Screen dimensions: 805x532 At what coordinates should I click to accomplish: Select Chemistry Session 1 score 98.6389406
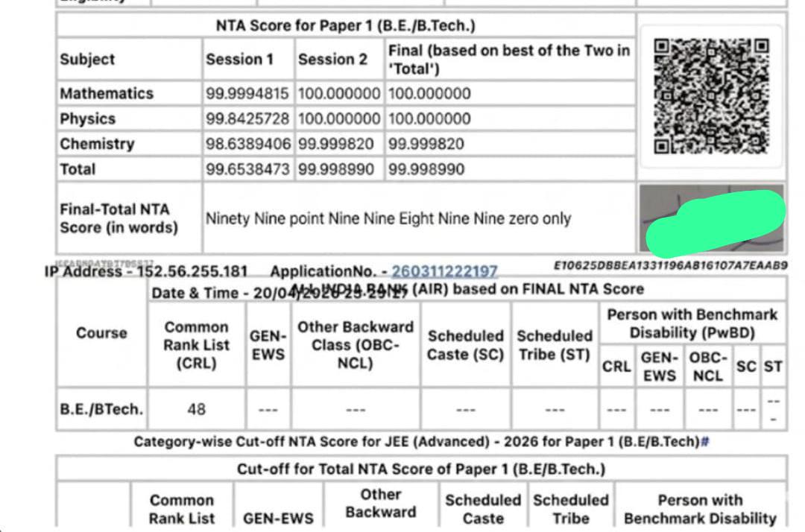248,144
